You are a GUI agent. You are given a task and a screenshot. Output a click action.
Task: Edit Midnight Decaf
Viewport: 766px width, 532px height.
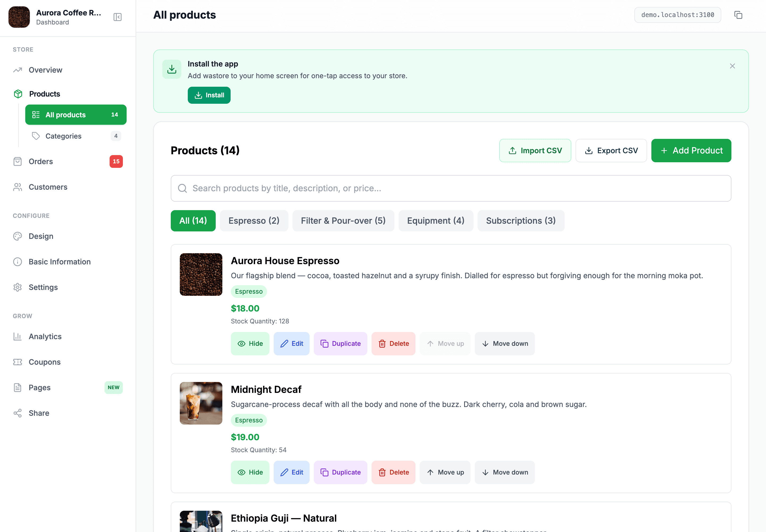[291, 472]
